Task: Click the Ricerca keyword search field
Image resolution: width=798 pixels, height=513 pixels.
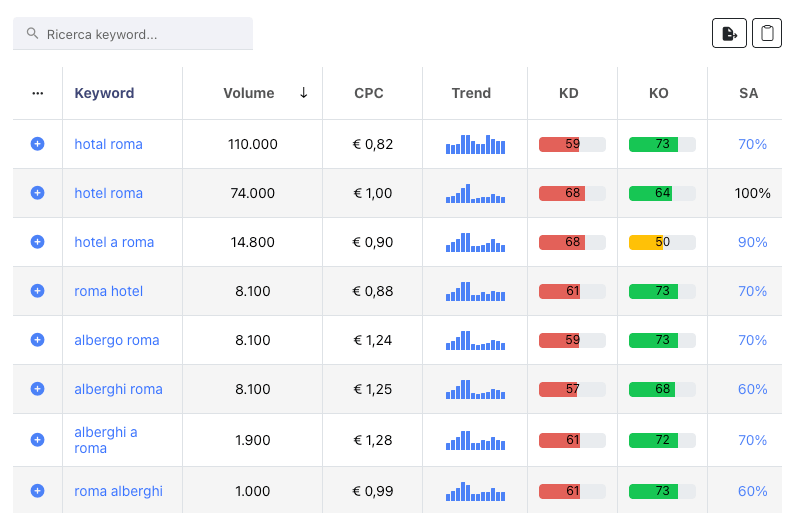Action: click(x=133, y=34)
